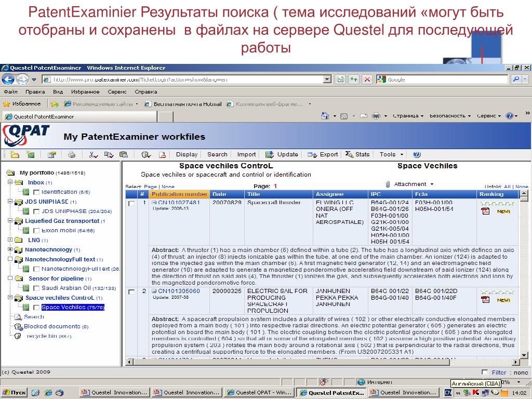Click the Stats sigma icon
532x399 pixels.
[349, 154]
